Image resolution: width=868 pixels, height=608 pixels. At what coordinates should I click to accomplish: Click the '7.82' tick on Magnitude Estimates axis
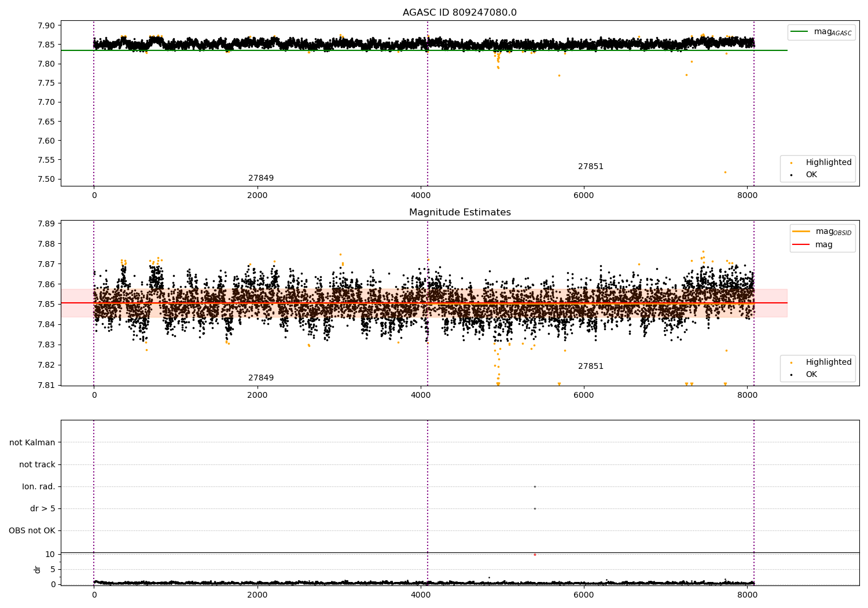click(x=46, y=365)
